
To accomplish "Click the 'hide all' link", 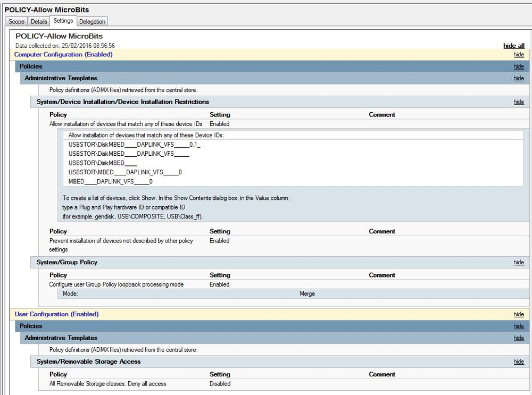I will click(x=514, y=45).
